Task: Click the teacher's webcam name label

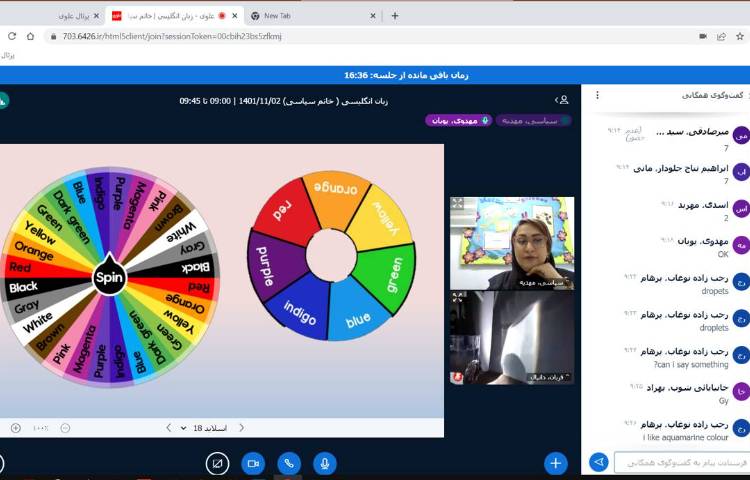Action: pyautogui.click(x=544, y=283)
